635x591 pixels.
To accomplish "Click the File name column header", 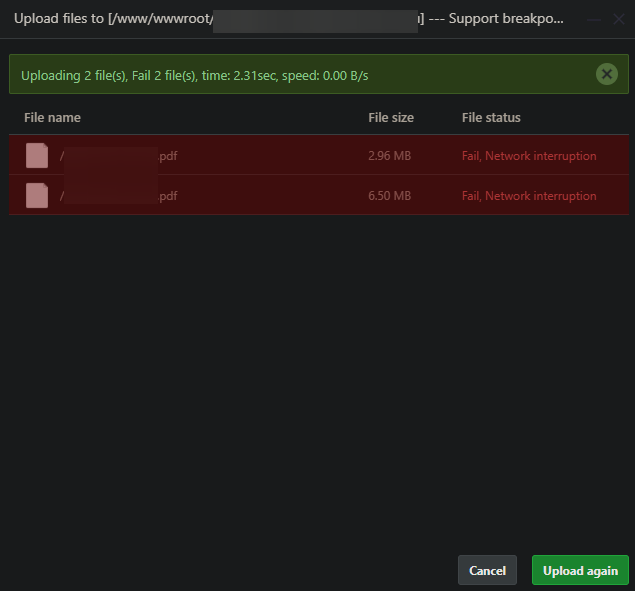I will [x=52, y=118].
